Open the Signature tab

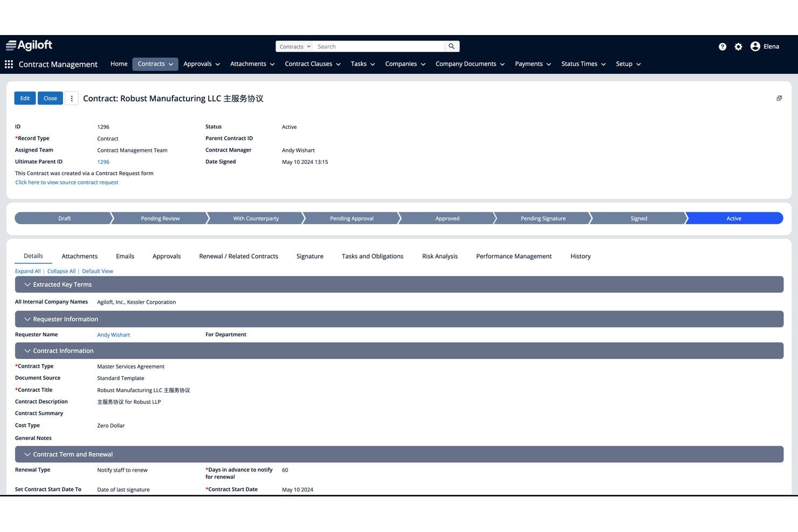coord(310,257)
